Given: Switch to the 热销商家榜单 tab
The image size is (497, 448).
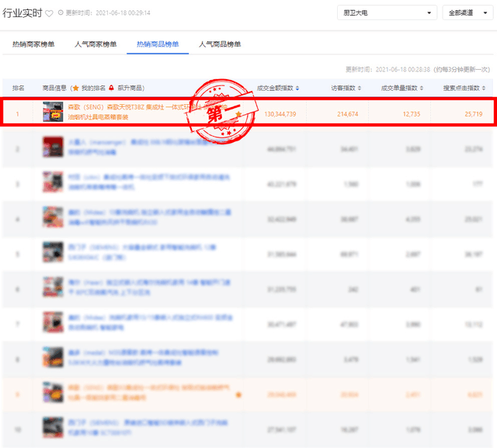Looking at the screenshot, I should point(33,44).
